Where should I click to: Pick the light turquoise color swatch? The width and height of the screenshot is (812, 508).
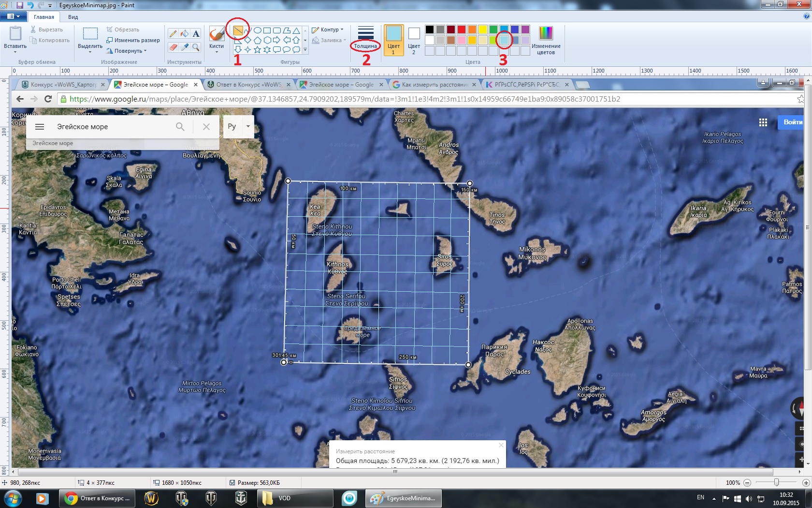(x=504, y=40)
